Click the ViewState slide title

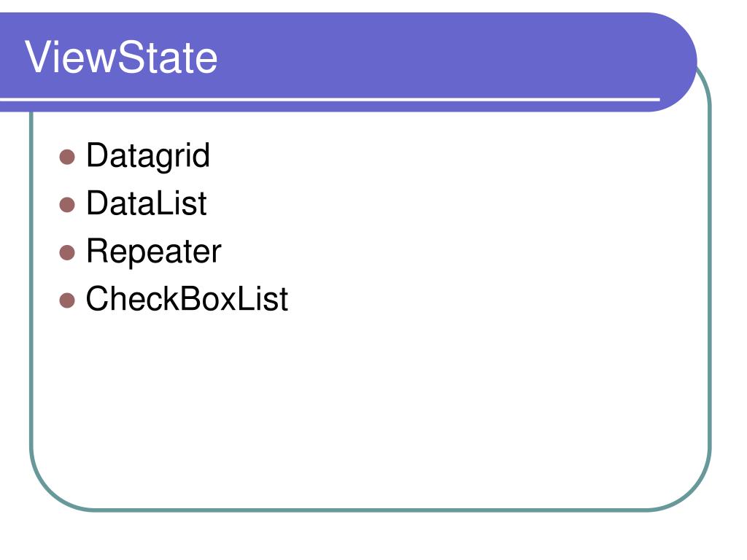(x=121, y=57)
